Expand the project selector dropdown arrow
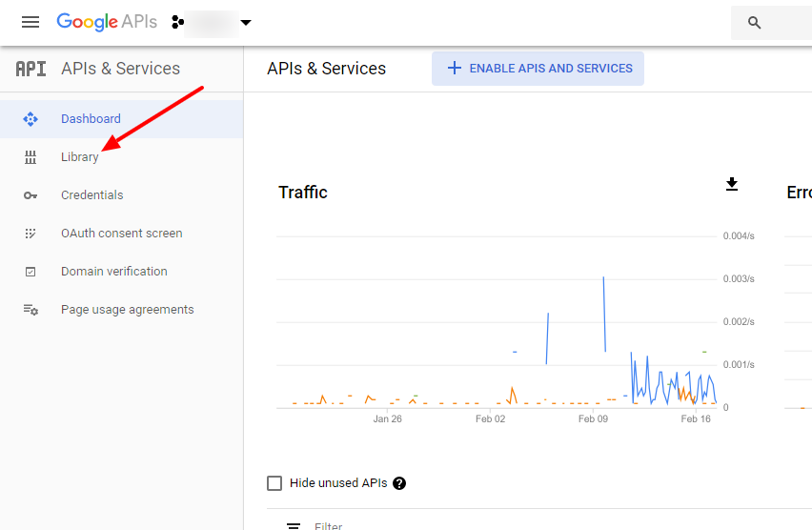 (246, 23)
